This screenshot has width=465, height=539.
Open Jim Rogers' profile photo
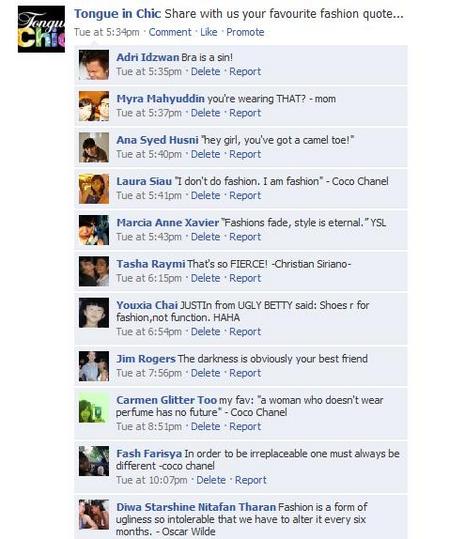(94, 366)
